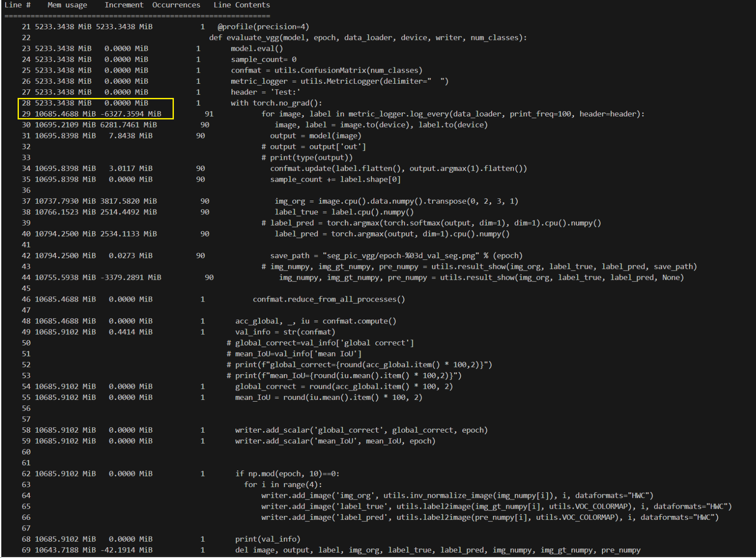Image resolution: width=756 pixels, height=558 pixels.
Task: Click the '3817.5820 MiB' increment value
Action: pyautogui.click(x=129, y=201)
